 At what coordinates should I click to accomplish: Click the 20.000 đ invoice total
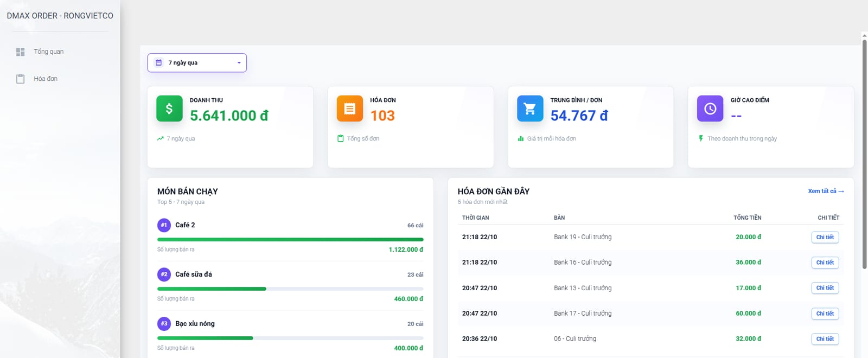pos(749,237)
